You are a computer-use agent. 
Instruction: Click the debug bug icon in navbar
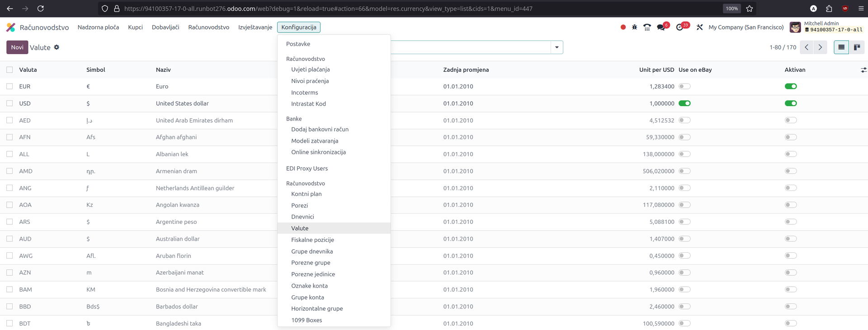click(634, 27)
